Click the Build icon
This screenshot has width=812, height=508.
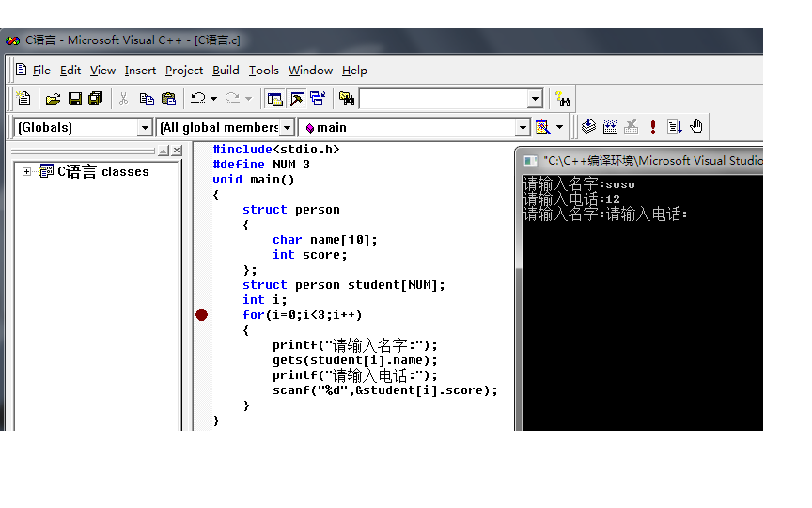[610, 126]
